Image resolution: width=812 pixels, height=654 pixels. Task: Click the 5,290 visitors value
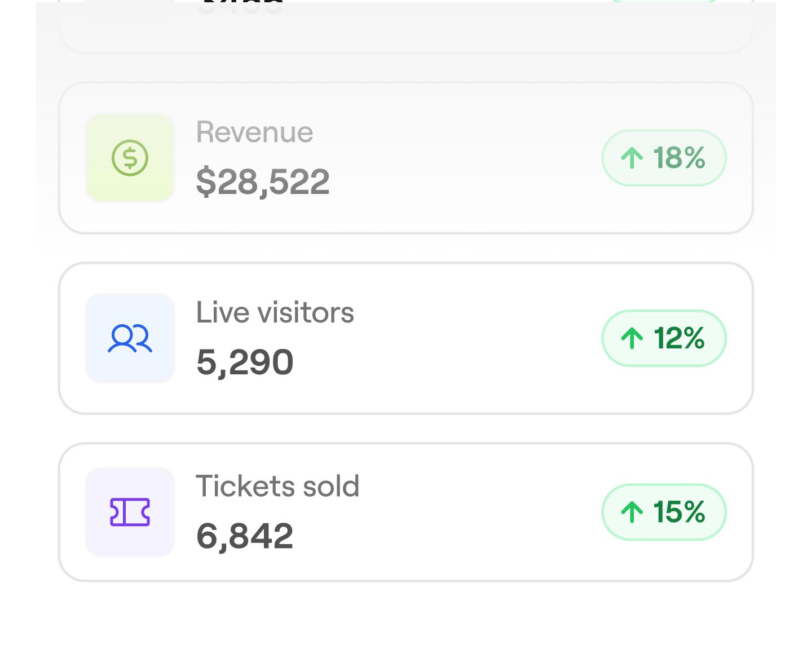(x=245, y=362)
